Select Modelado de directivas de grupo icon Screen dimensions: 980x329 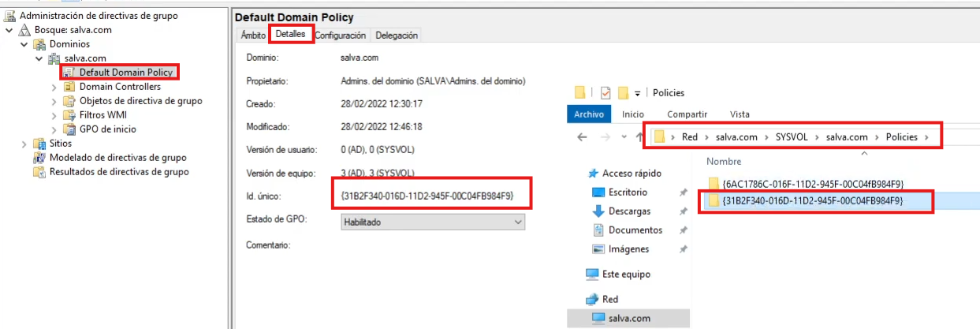click(39, 158)
